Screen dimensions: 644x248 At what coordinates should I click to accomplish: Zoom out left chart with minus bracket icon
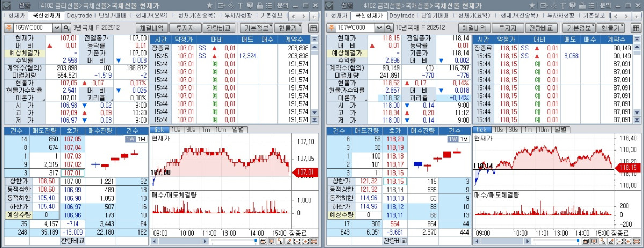coord(297,242)
